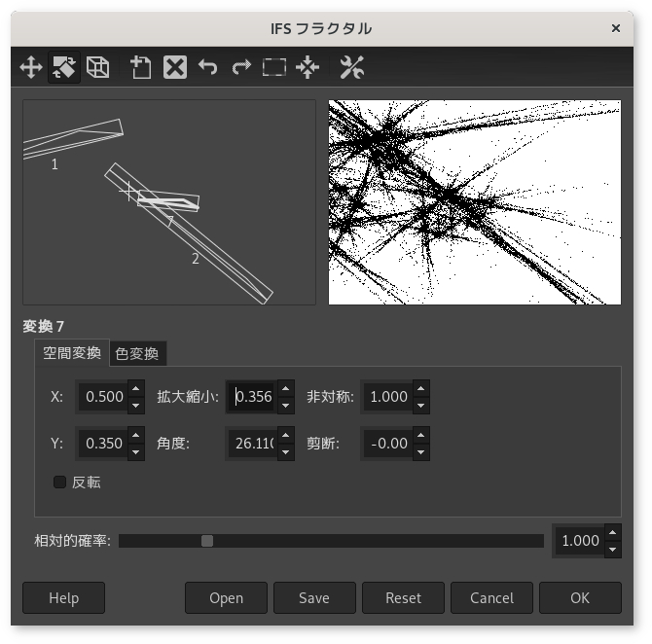Screen dimensions: 652x644
Task: Open the render options tools icon
Action: 351,67
